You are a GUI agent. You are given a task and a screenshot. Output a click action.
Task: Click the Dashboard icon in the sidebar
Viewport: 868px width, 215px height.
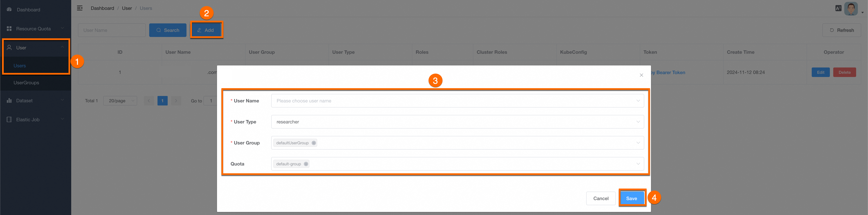[x=9, y=9]
